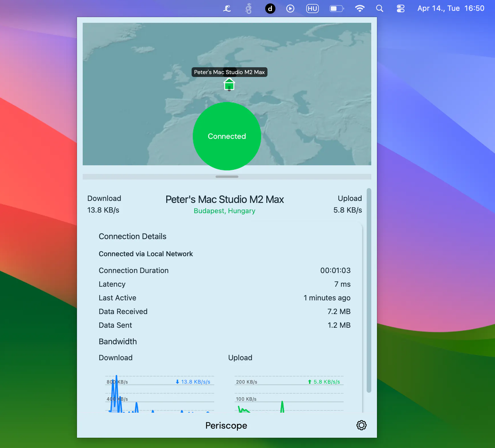The width and height of the screenshot is (495, 448).
Task: Click the Download bandwidth chart label
Action: 115,358
